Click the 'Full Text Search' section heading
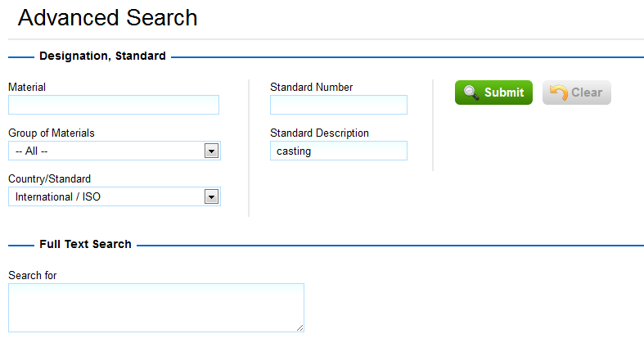This screenshot has width=644, height=343. (85, 244)
